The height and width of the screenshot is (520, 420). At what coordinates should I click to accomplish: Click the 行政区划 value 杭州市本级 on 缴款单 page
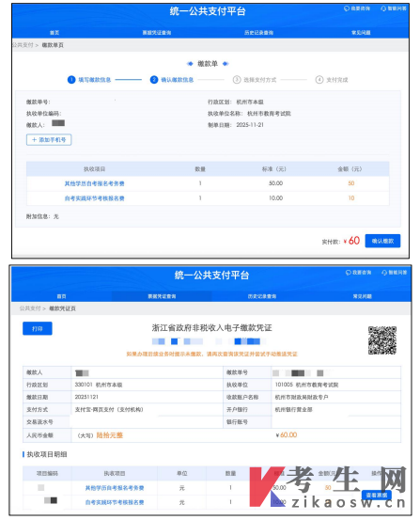(250, 102)
